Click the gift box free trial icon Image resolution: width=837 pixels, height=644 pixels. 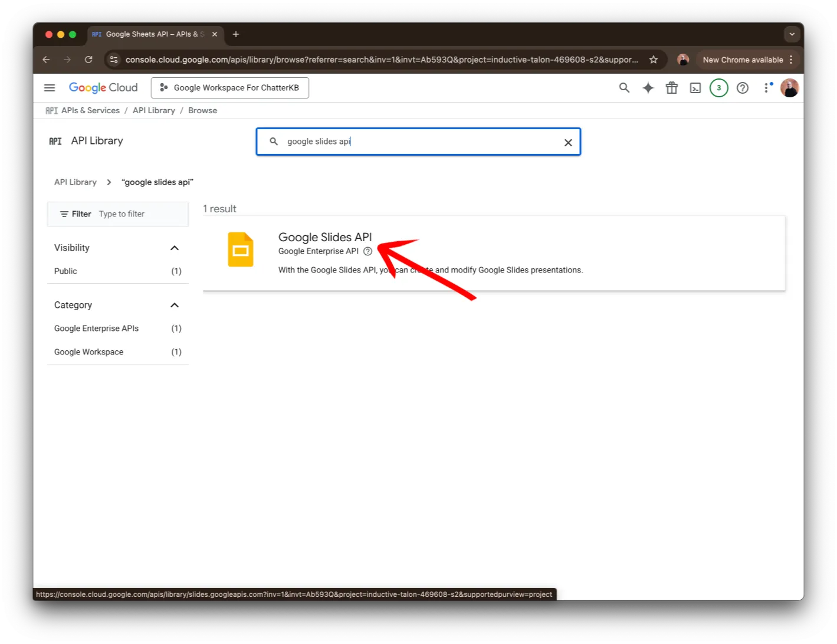coord(672,88)
